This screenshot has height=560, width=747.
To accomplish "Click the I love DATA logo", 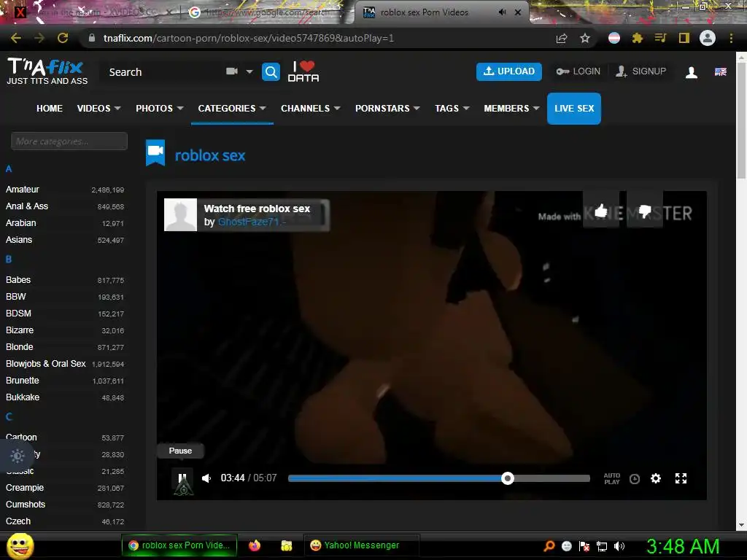I will (303, 71).
